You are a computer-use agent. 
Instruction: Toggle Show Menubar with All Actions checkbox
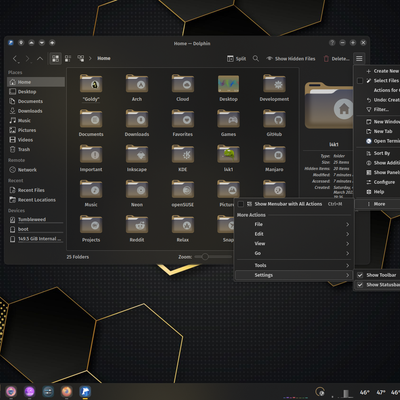pyautogui.click(x=241, y=204)
